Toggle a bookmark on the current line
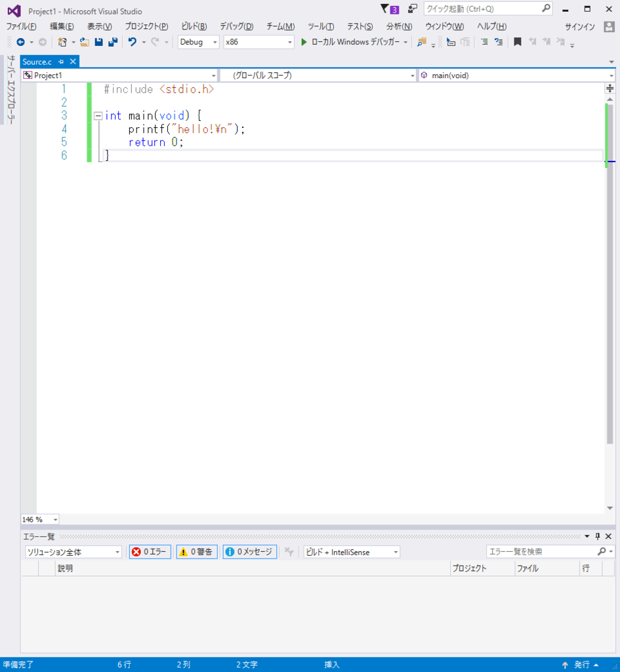The image size is (620, 672). [518, 42]
